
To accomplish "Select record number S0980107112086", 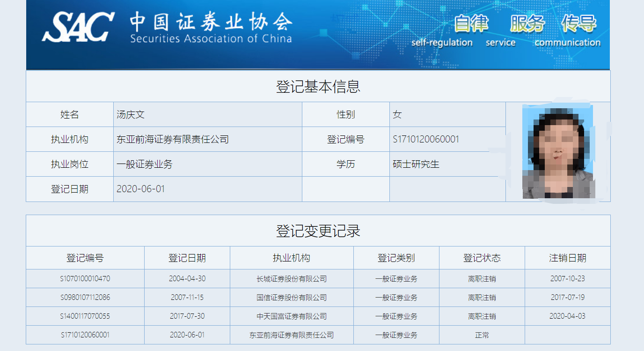I will click(85, 298).
